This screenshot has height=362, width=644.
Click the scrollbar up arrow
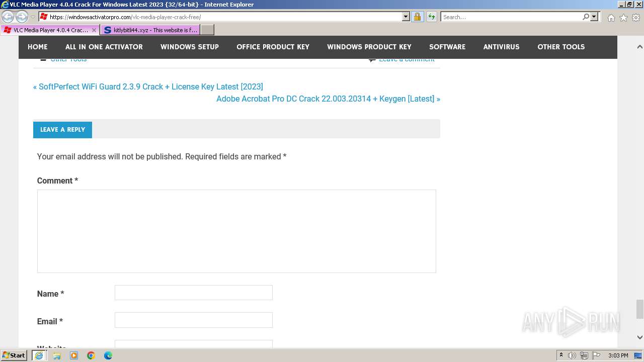640,47
